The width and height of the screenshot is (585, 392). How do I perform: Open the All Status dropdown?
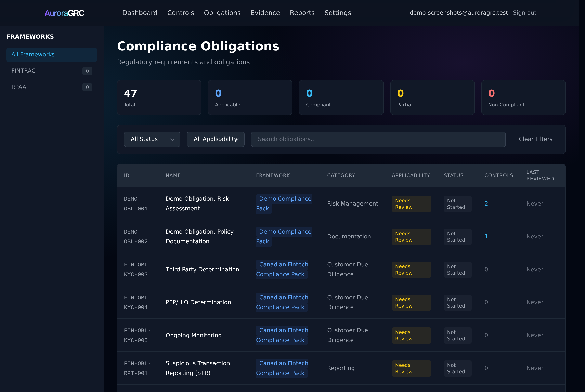[x=152, y=139]
